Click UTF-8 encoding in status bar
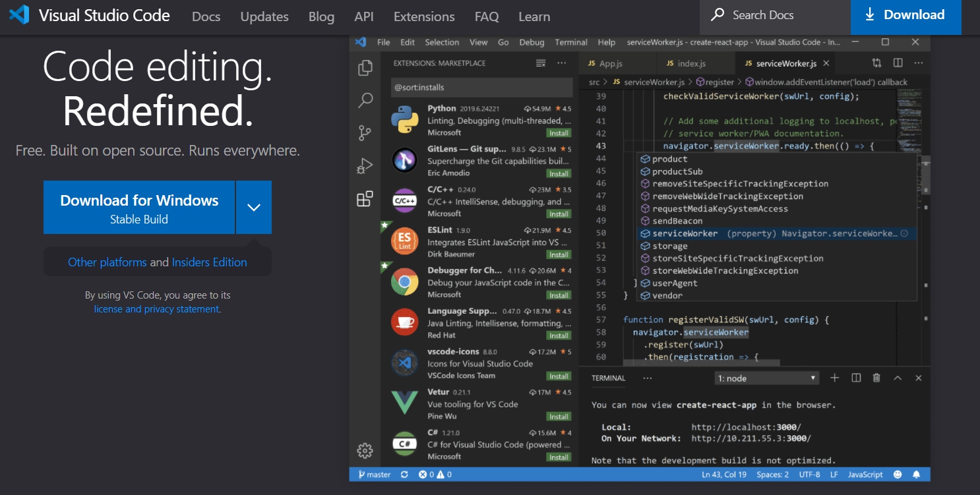The width and height of the screenshot is (980, 495). (x=809, y=475)
